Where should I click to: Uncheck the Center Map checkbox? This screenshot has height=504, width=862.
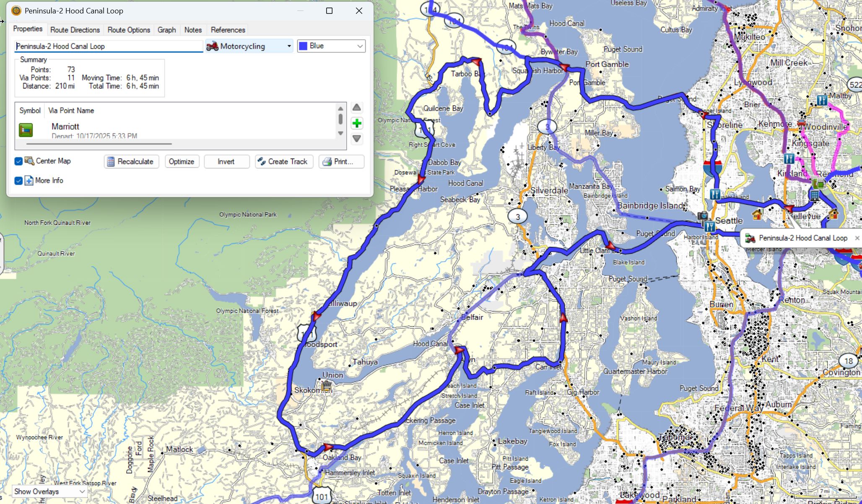coord(18,161)
